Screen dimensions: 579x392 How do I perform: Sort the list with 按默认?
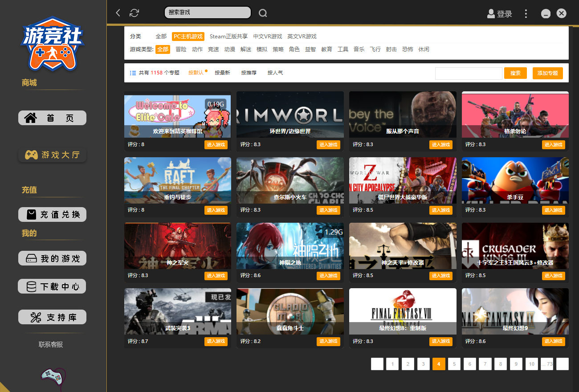[x=196, y=73]
